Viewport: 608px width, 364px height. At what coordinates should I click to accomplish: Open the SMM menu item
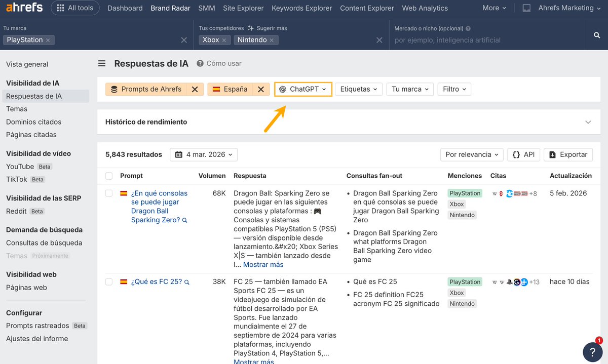(207, 8)
